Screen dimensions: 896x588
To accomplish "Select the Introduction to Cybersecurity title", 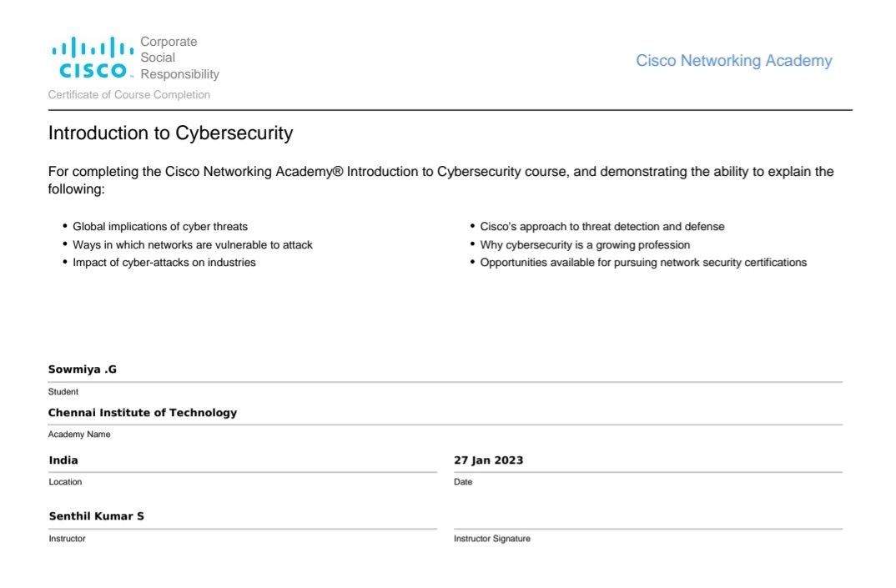I will (x=170, y=133).
